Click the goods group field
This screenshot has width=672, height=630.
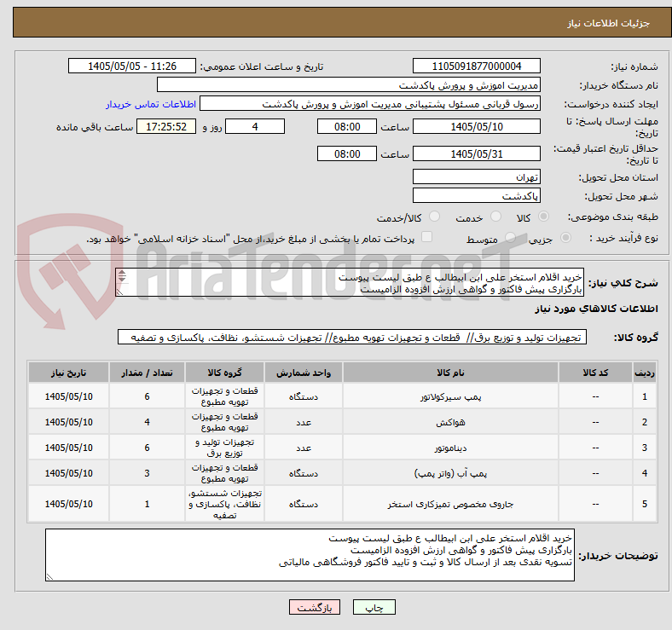(x=352, y=338)
